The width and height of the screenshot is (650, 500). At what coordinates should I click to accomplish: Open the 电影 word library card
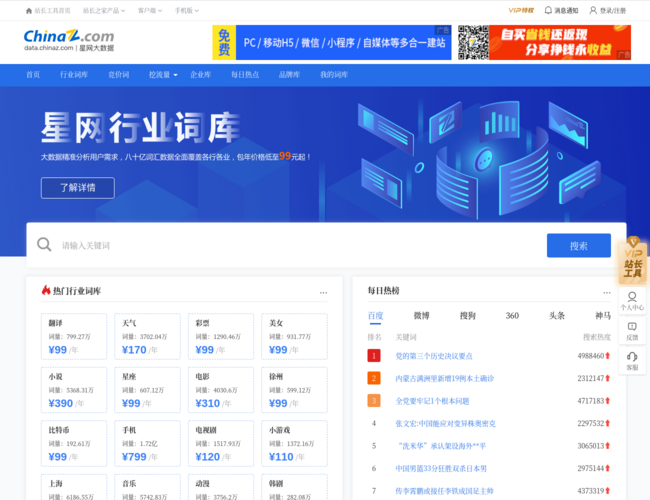click(x=221, y=390)
